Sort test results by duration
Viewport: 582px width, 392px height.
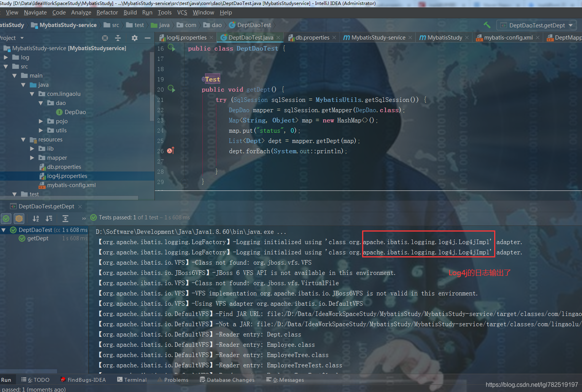pos(49,218)
